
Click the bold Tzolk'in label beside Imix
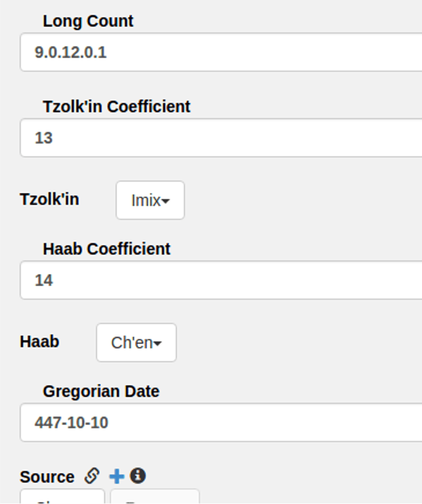point(50,199)
